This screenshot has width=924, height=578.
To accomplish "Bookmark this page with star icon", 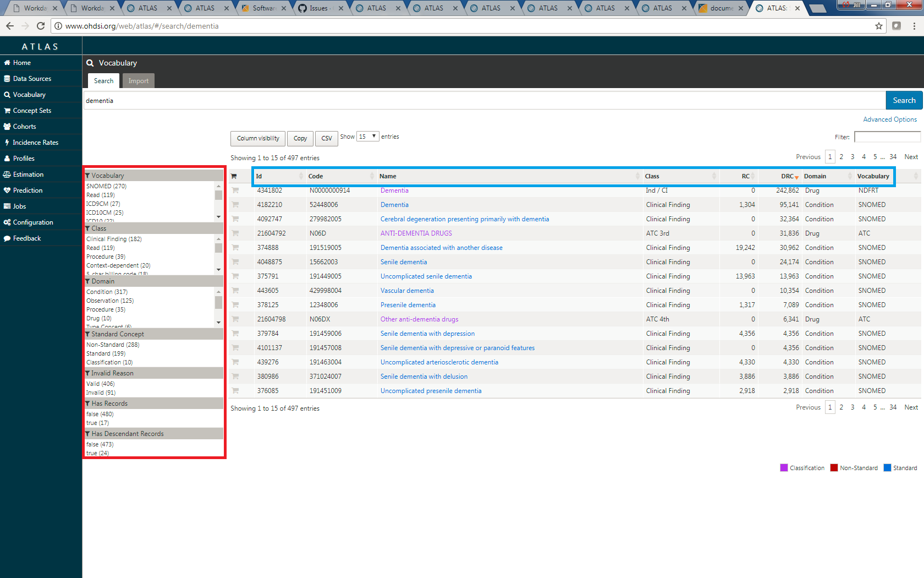I will pos(878,26).
